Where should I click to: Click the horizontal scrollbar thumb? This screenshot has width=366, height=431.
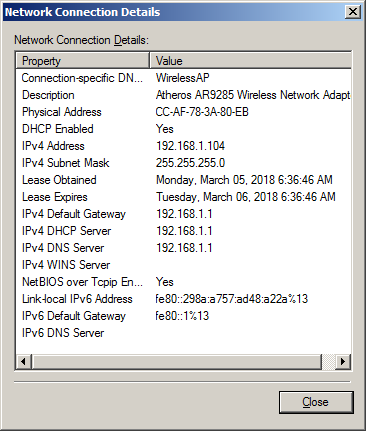(177, 362)
